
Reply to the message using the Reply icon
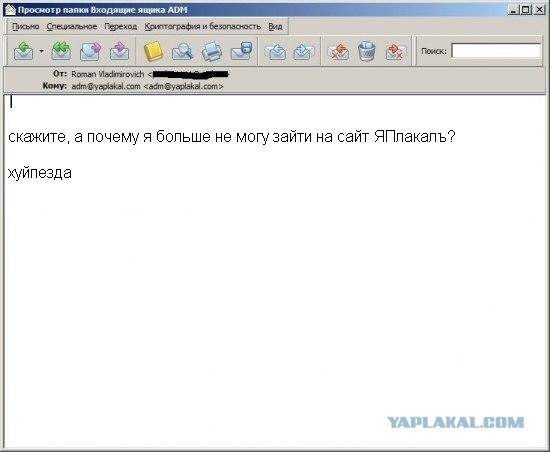coord(24,51)
